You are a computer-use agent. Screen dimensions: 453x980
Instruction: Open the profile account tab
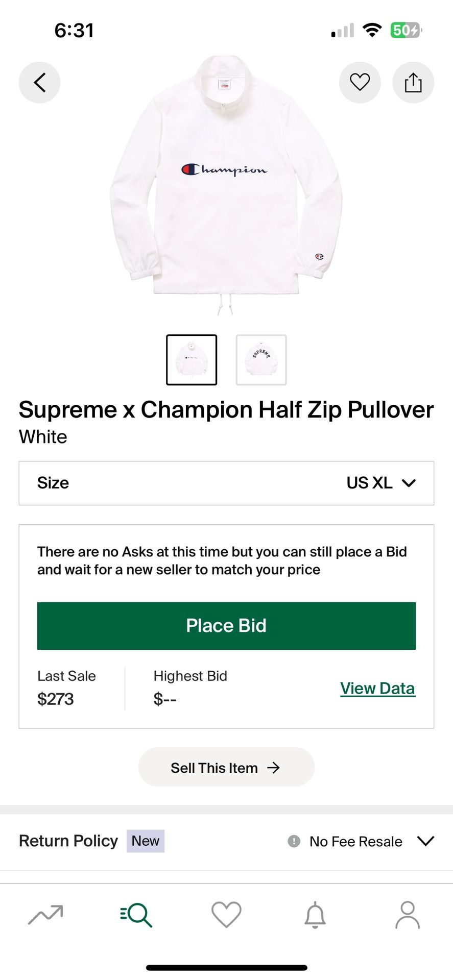click(x=407, y=914)
